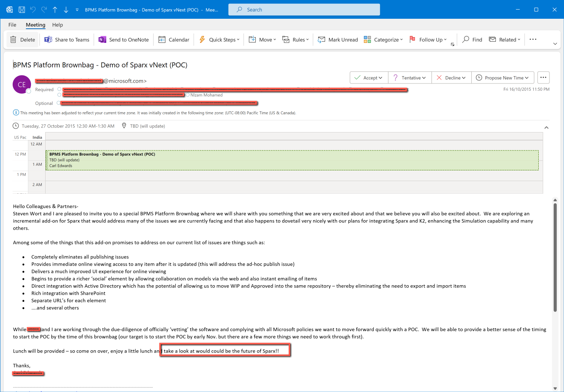Click the Outlook app icon in title bar

click(x=10, y=10)
